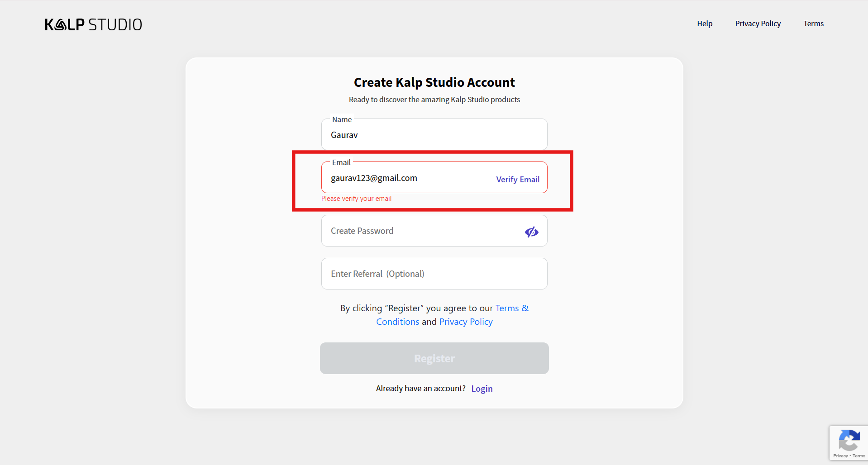The height and width of the screenshot is (465, 868).
Task: Go to Login page link
Action: (x=482, y=389)
